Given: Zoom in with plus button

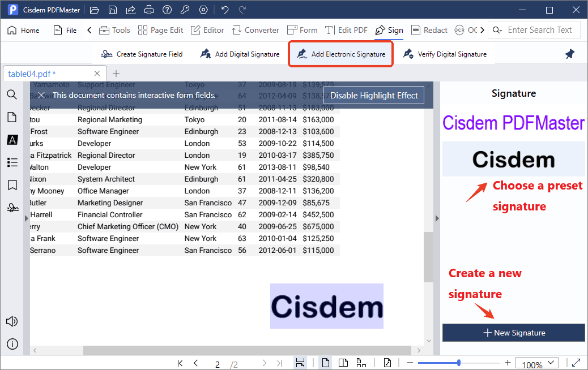Looking at the screenshot, I should coord(508,363).
